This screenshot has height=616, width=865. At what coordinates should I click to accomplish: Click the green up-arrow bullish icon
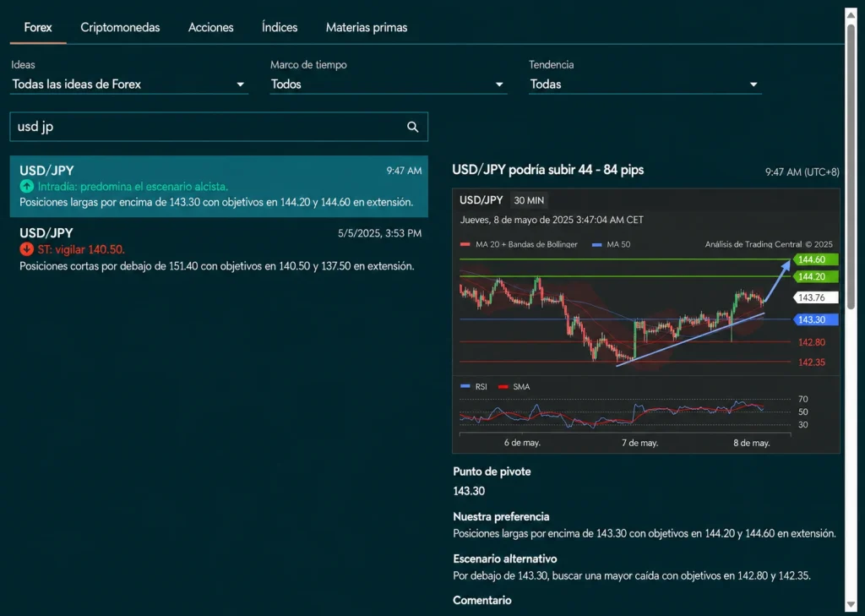pyautogui.click(x=26, y=187)
